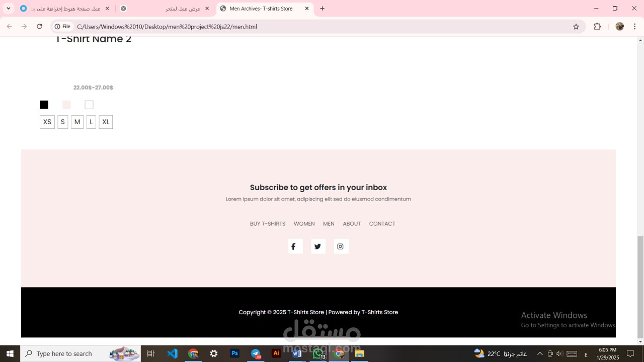
Task: Open Telegram from taskbar
Action: [256, 353]
